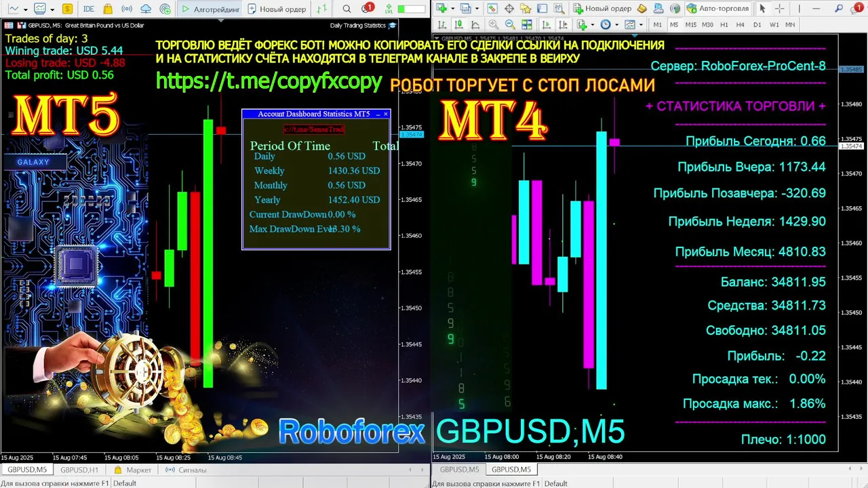Viewport: 868px width, 488px height.
Task: Click the MT5 IDE editor icon
Action: tap(89, 9)
